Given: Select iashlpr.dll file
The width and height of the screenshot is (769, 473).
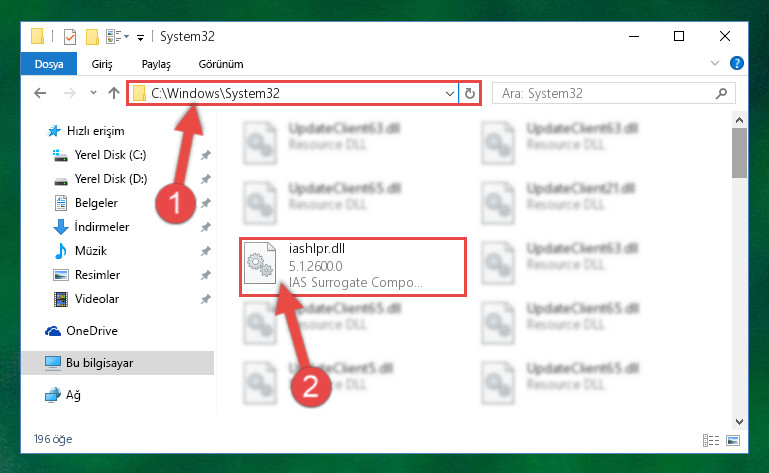Looking at the screenshot, I should click(x=353, y=267).
